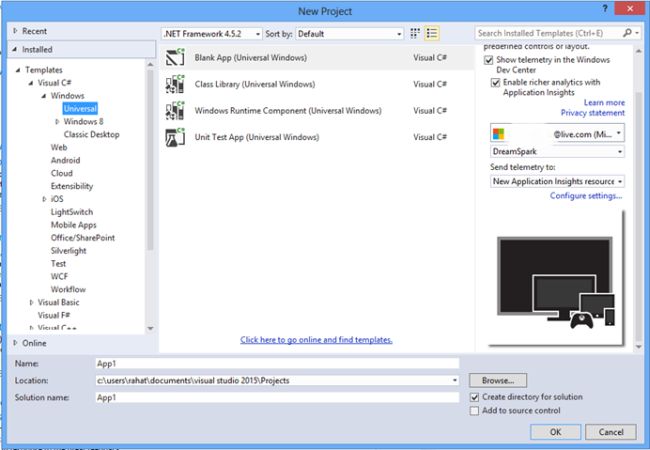Collapse the Templates tree node

click(18, 70)
